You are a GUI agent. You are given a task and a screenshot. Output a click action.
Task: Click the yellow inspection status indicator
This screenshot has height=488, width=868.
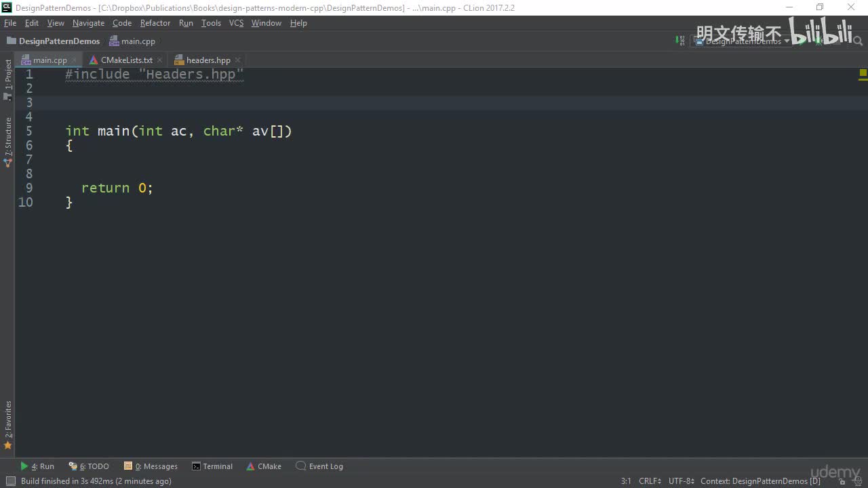[x=863, y=73]
